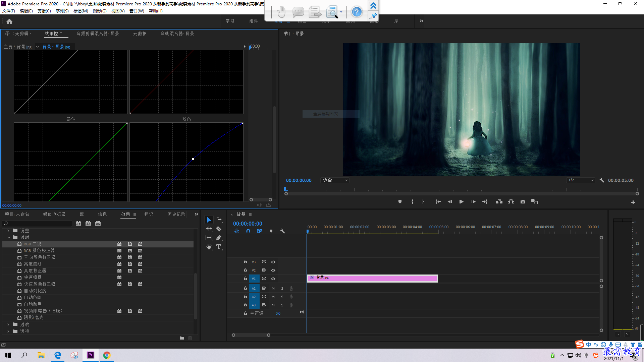
Task: Toggle snap in timeline
Action: [x=248, y=231]
